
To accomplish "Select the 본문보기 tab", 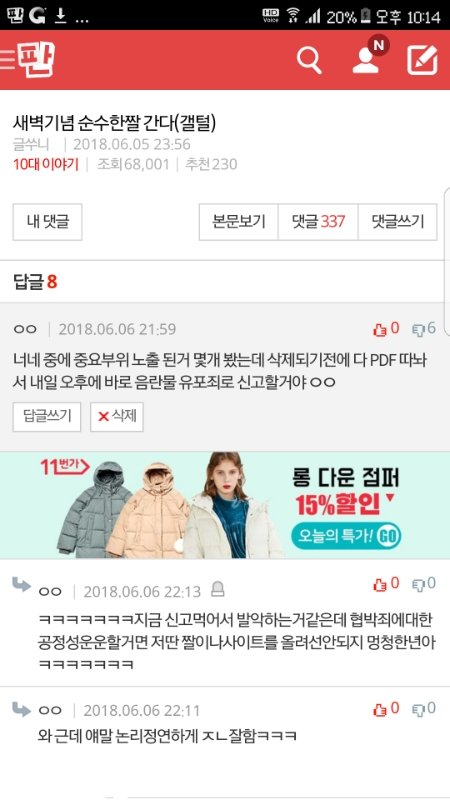I will point(239,222).
